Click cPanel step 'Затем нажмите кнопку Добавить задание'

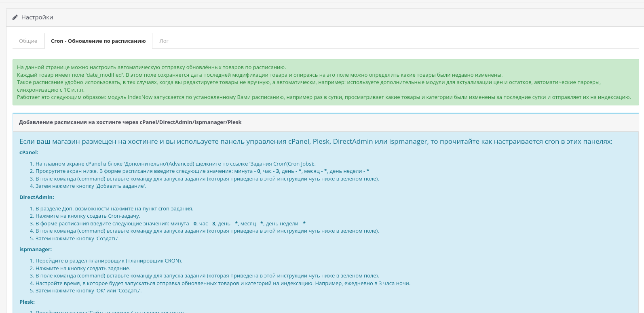click(x=91, y=186)
